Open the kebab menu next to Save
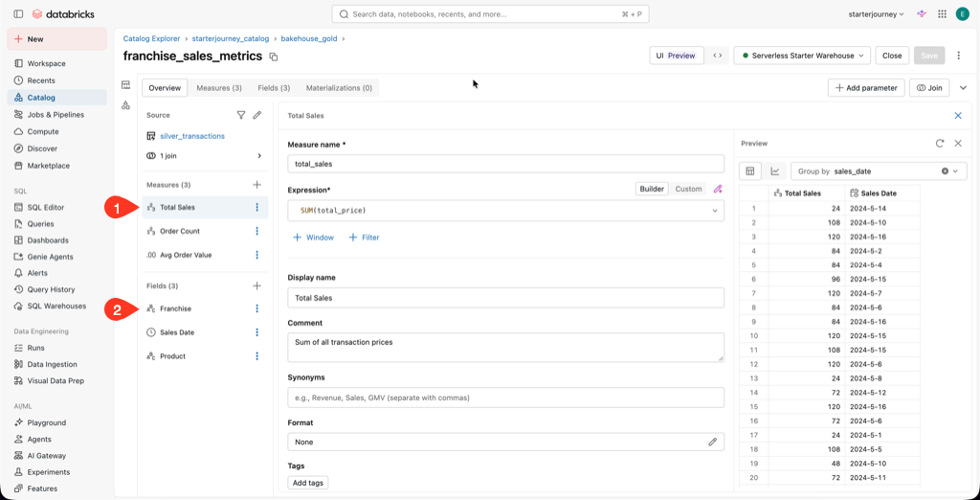 click(x=958, y=55)
